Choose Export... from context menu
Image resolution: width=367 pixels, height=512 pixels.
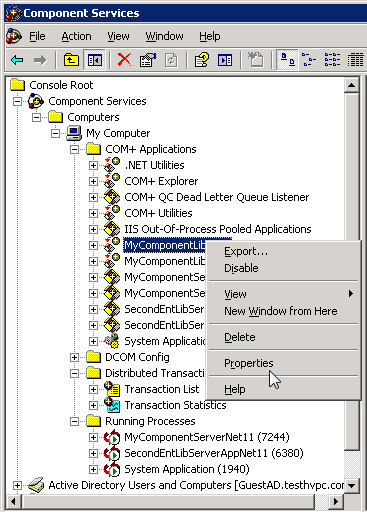[x=283, y=251]
